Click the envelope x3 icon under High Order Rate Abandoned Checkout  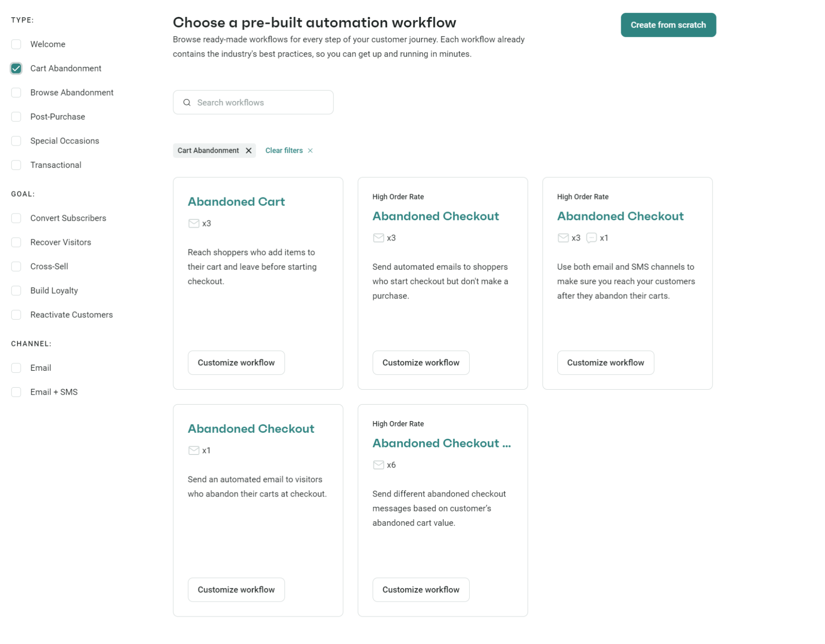tap(378, 238)
